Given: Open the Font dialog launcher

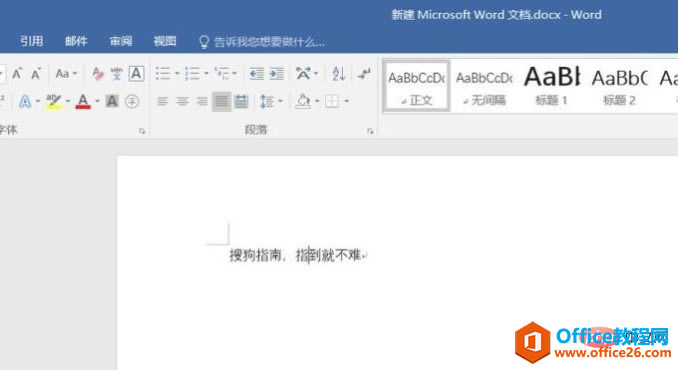Looking at the screenshot, I should 142,131.
